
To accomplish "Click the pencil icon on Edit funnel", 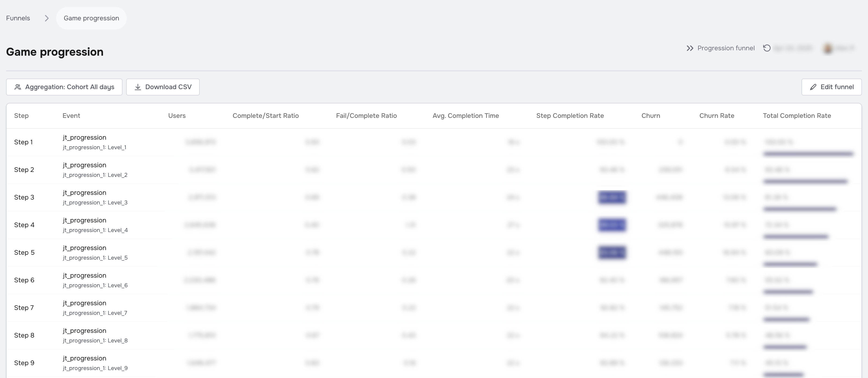I will (x=813, y=87).
